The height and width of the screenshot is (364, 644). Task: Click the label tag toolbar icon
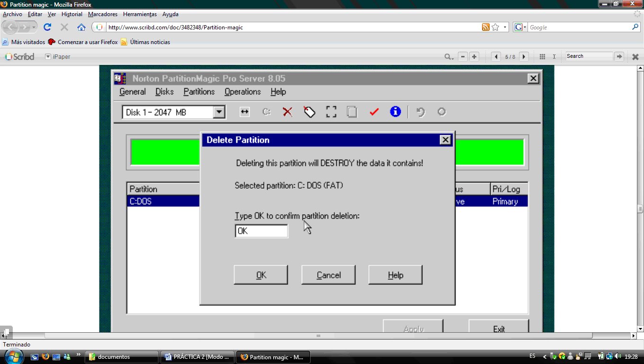(x=309, y=112)
